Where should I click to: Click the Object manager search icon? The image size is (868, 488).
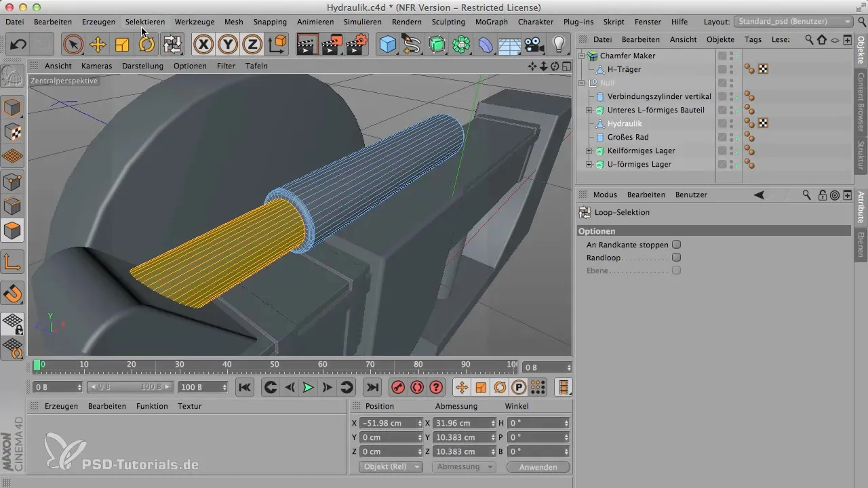(x=809, y=39)
